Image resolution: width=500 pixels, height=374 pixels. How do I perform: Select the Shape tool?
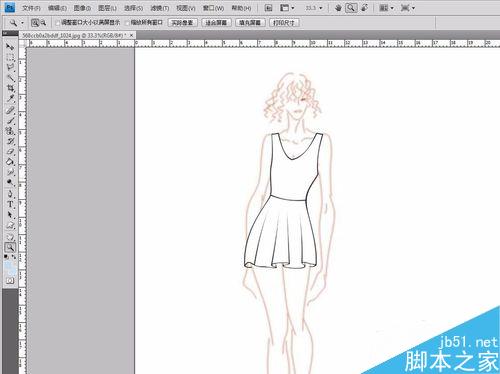click(10, 226)
